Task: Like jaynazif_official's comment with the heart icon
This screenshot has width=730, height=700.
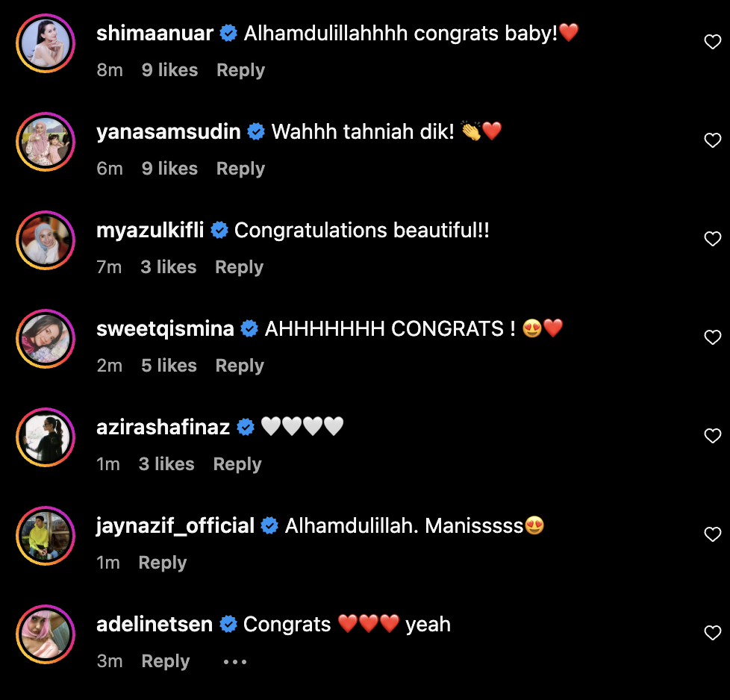Action: coord(712,534)
